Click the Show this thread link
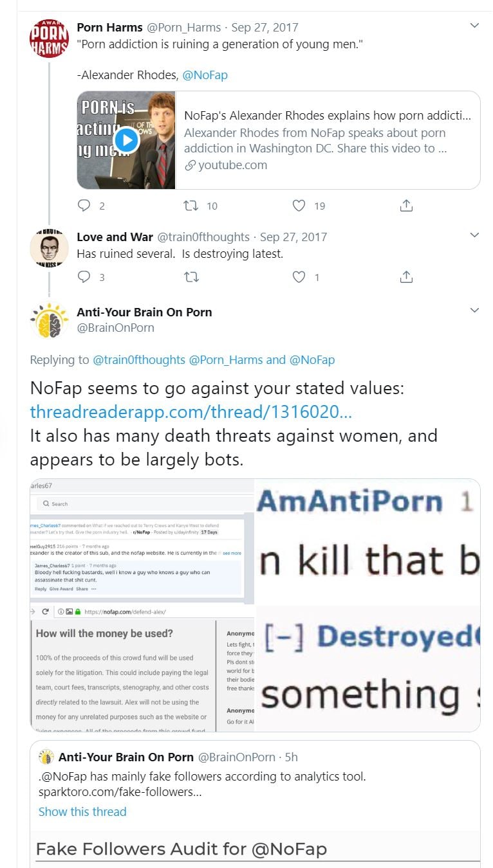 click(82, 811)
